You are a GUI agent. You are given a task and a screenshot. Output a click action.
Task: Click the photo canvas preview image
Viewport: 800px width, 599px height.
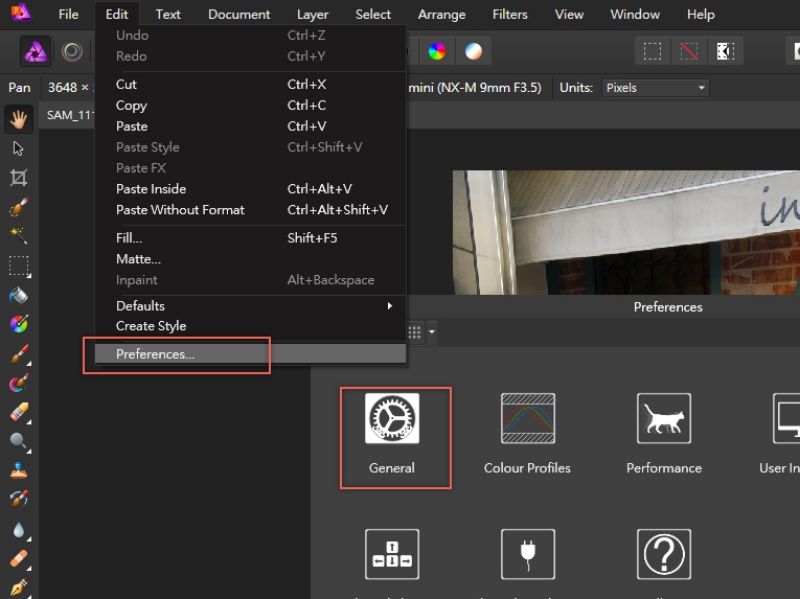point(626,230)
